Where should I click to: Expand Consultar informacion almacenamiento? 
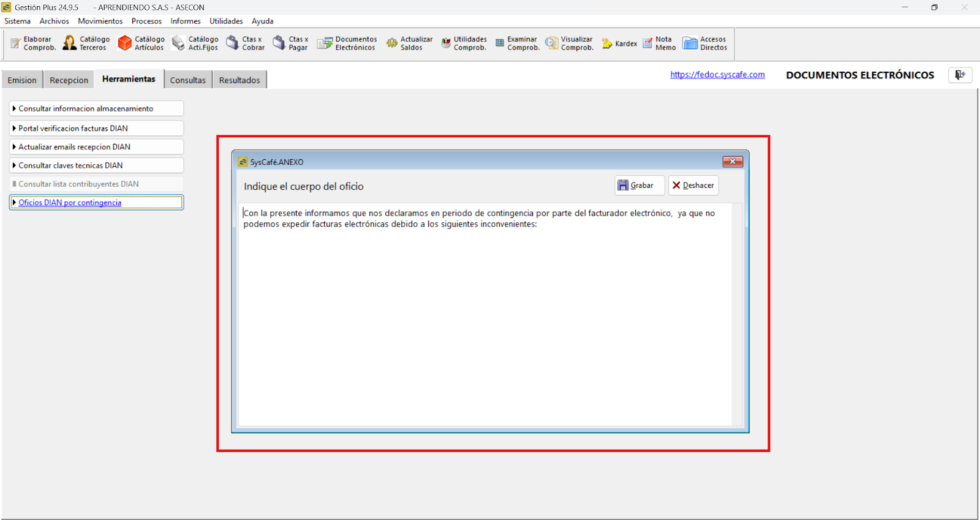[x=96, y=108]
